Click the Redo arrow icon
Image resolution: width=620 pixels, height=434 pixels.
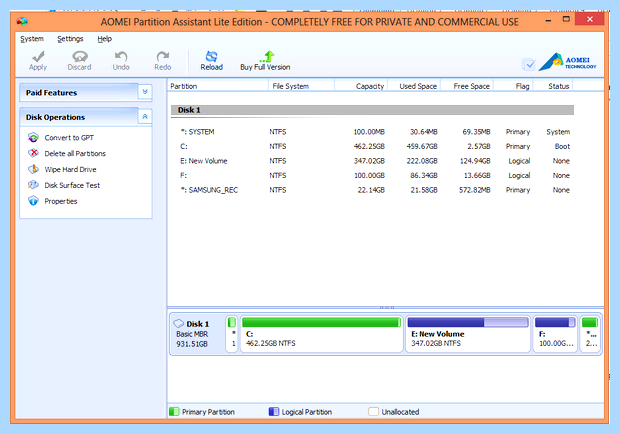(163, 57)
